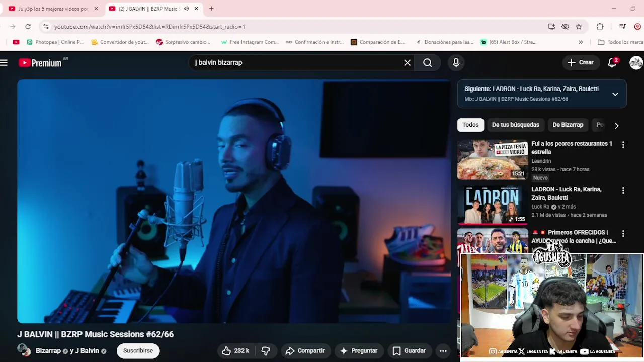Open the 'Convertidor de yout...' bookmark
This screenshot has height=362, width=644.
pos(120,42)
